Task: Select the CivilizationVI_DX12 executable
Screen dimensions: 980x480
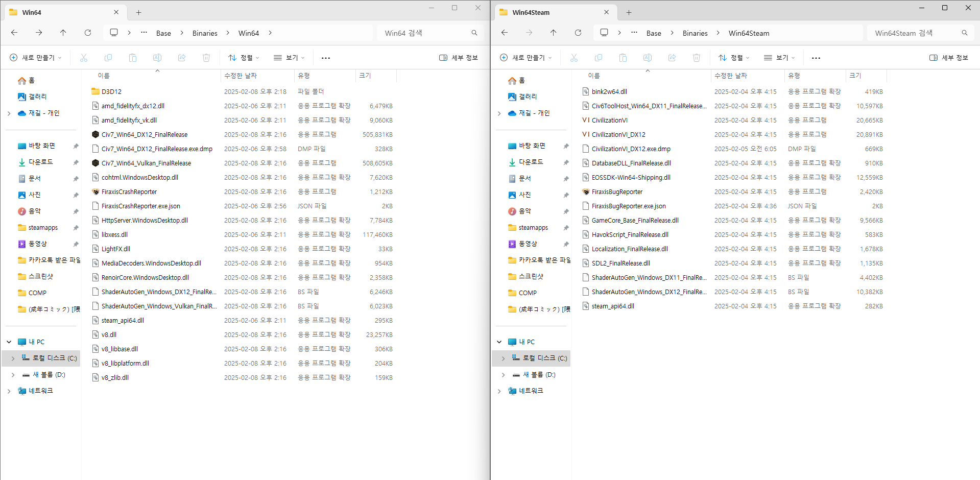Action: [618, 135]
